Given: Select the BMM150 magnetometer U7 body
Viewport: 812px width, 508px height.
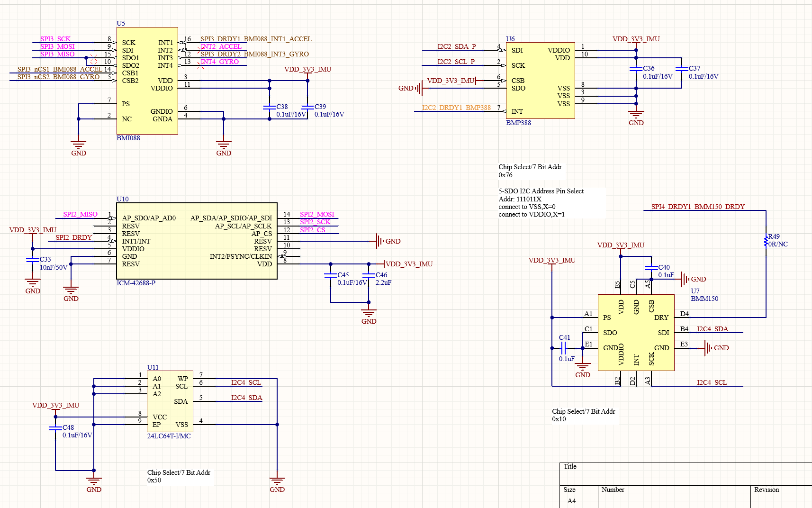Looking at the screenshot, I should tap(636, 333).
